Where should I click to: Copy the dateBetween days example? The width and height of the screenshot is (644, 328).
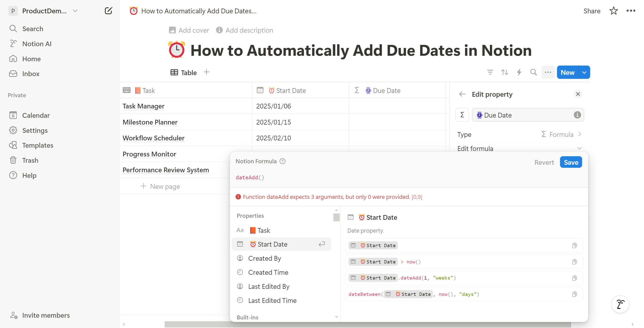click(574, 294)
